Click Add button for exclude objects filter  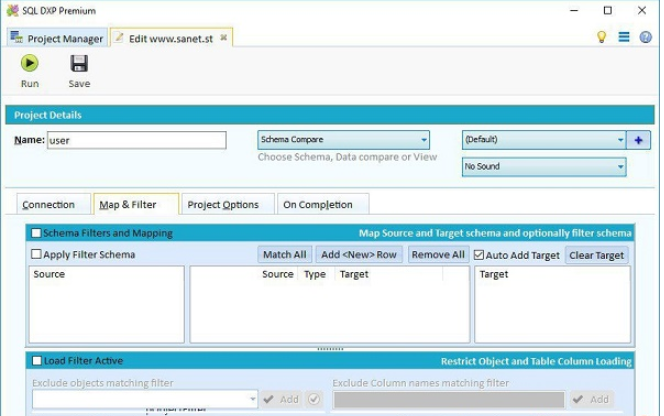[x=281, y=399]
